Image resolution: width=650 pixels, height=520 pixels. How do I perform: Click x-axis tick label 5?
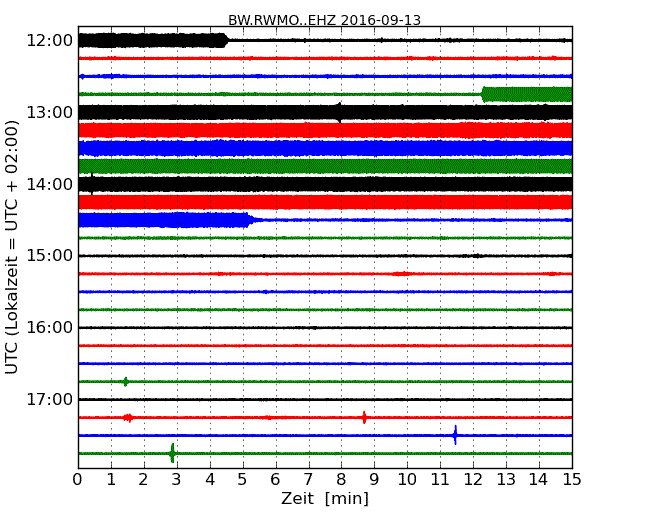[x=242, y=479]
